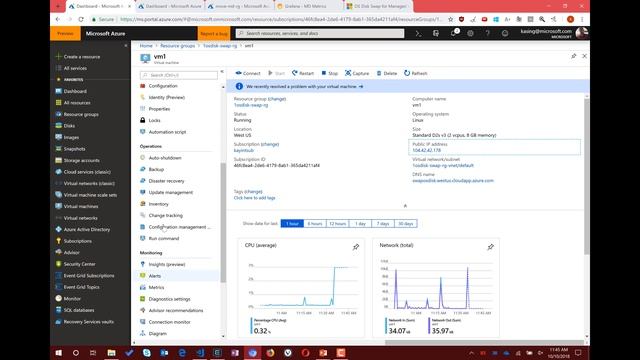Click the resource menu search box

[x=179, y=75]
